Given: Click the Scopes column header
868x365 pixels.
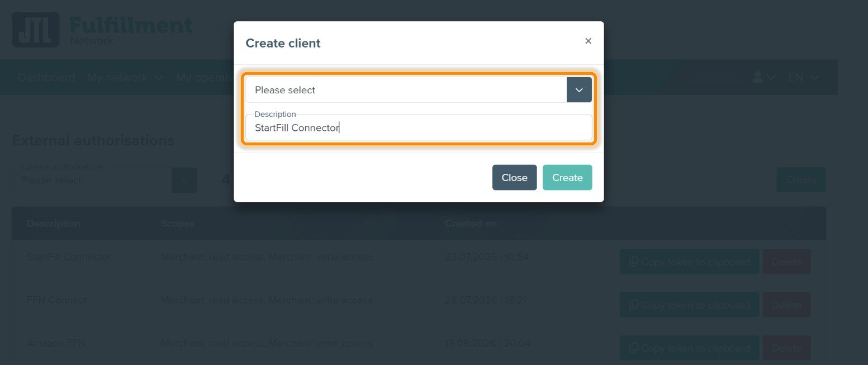Looking at the screenshot, I should (178, 224).
